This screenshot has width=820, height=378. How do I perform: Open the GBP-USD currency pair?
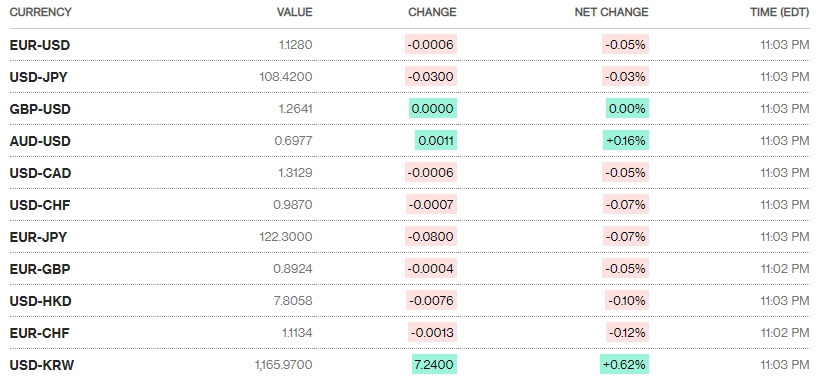coord(40,109)
